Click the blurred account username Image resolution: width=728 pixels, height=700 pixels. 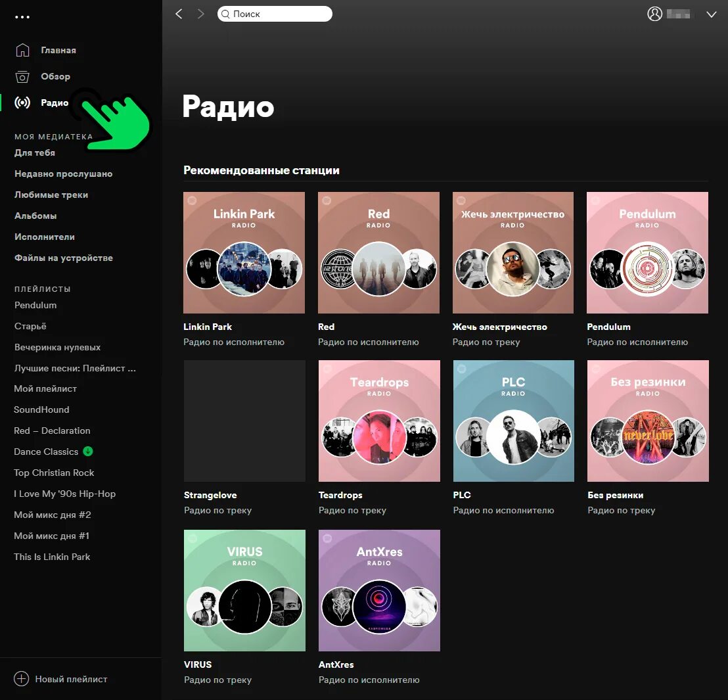678,14
